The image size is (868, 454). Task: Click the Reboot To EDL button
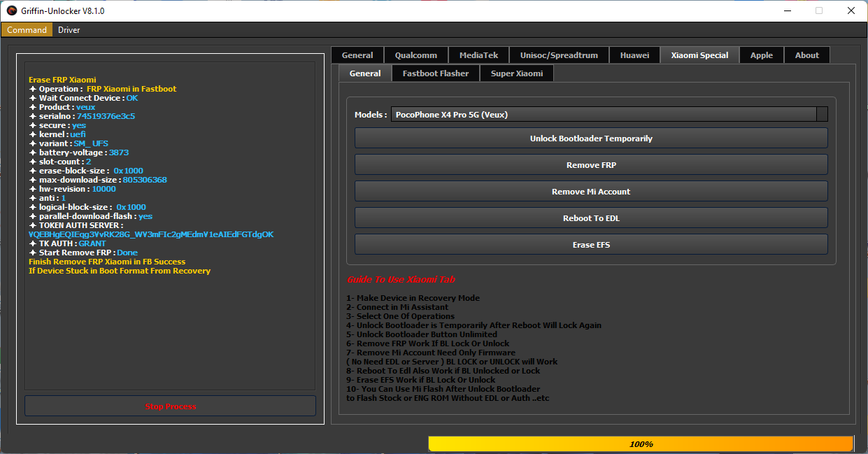pyautogui.click(x=591, y=218)
